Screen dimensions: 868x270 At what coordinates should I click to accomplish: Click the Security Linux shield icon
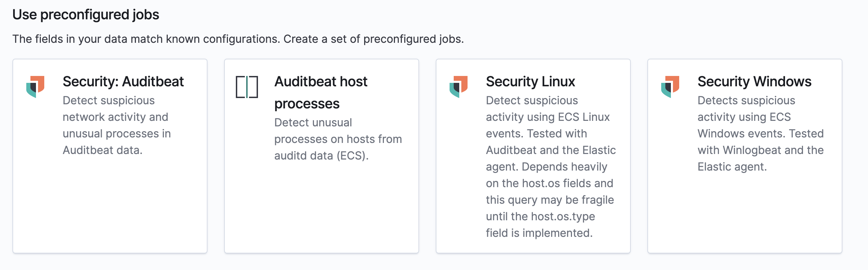tap(459, 87)
